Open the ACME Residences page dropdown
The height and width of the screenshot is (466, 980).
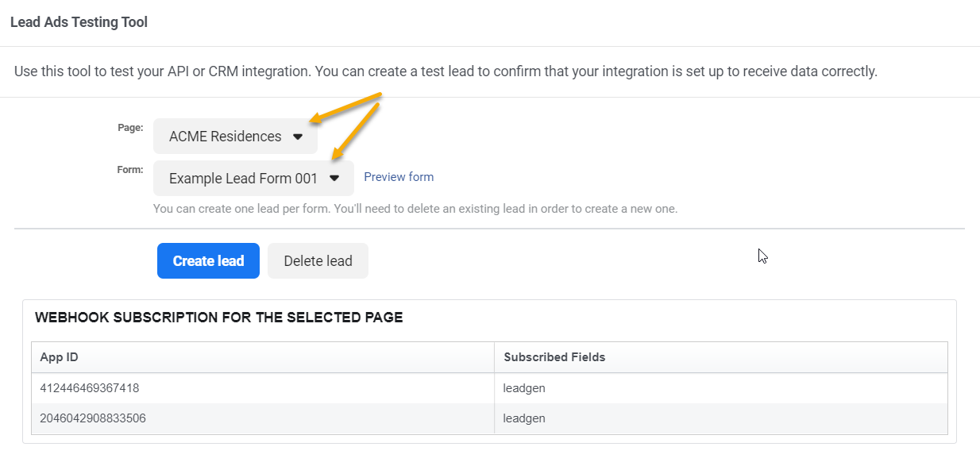coord(235,136)
